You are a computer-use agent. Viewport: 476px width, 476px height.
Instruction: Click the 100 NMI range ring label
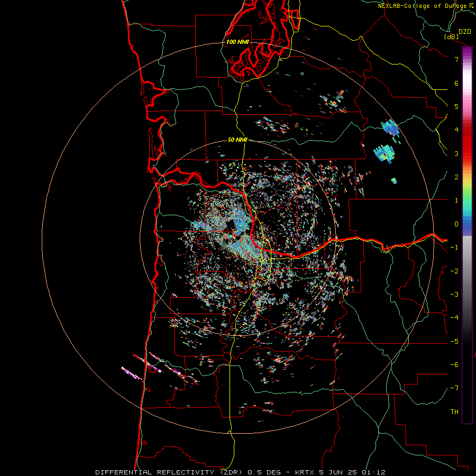(x=237, y=42)
